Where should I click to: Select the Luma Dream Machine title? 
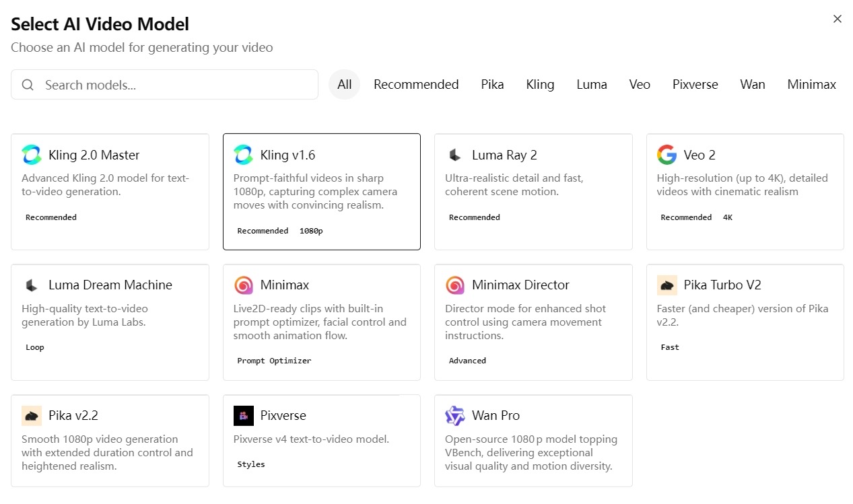click(110, 285)
